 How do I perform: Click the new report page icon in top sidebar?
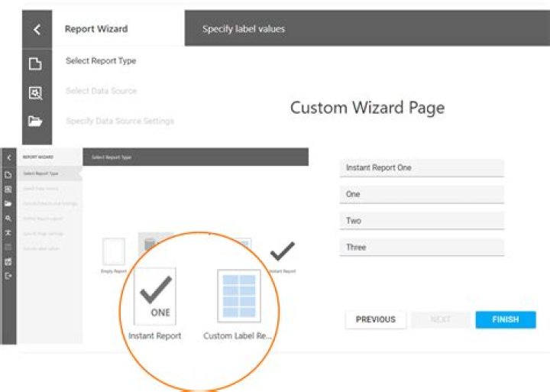(x=35, y=64)
